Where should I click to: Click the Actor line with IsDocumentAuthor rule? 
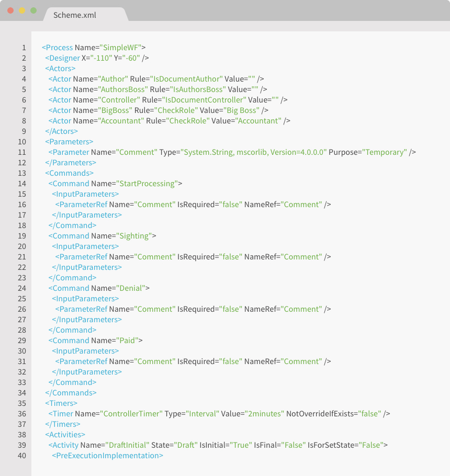(x=156, y=79)
